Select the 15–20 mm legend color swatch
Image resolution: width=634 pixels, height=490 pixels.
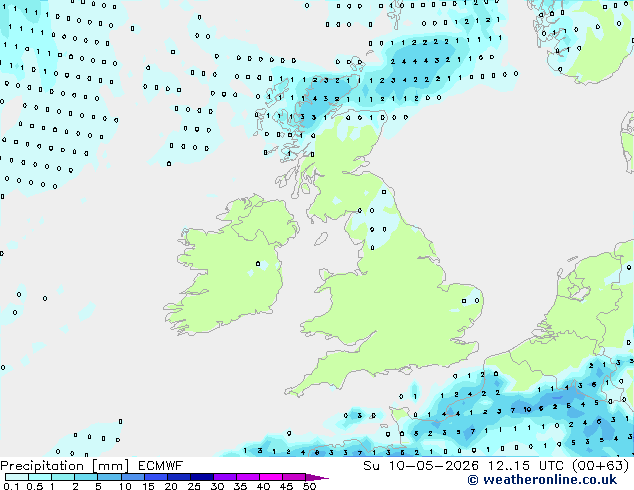155,477
